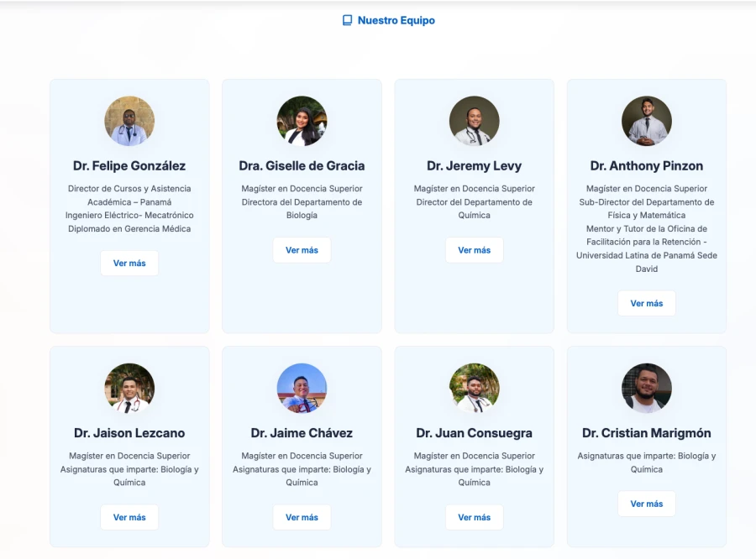Open Ver más for Dr. Jeremy Levy
The image size is (756, 559).
pos(474,250)
